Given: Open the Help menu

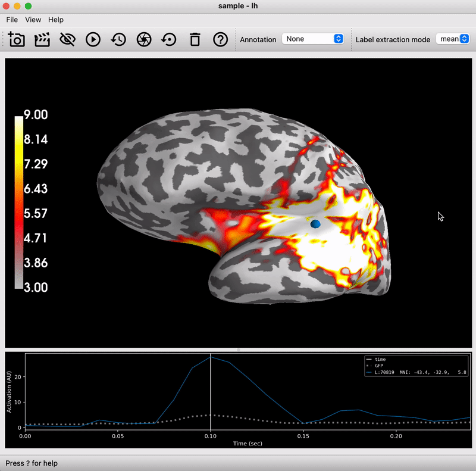Looking at the screenshot, I should point(56,20).
